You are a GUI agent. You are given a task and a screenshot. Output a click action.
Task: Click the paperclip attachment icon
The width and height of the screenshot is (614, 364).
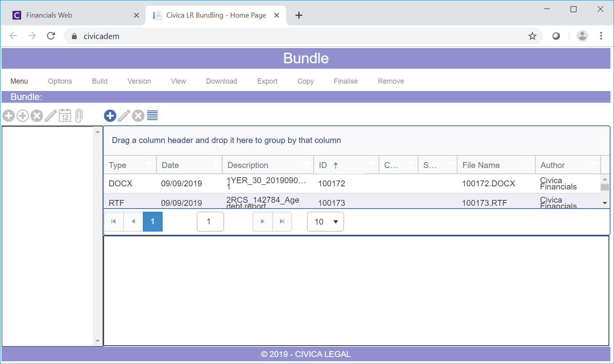click(79, 116)
